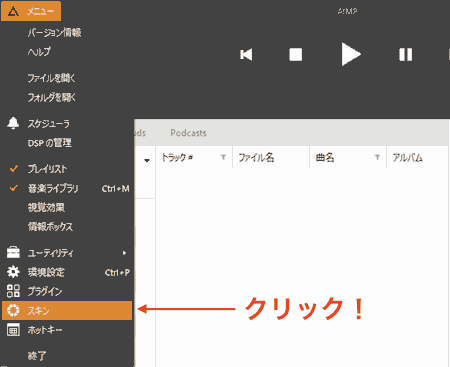450x367 pixels.
Task: Click the Ctrl+M shortcut text
Action: click(116, 189)
